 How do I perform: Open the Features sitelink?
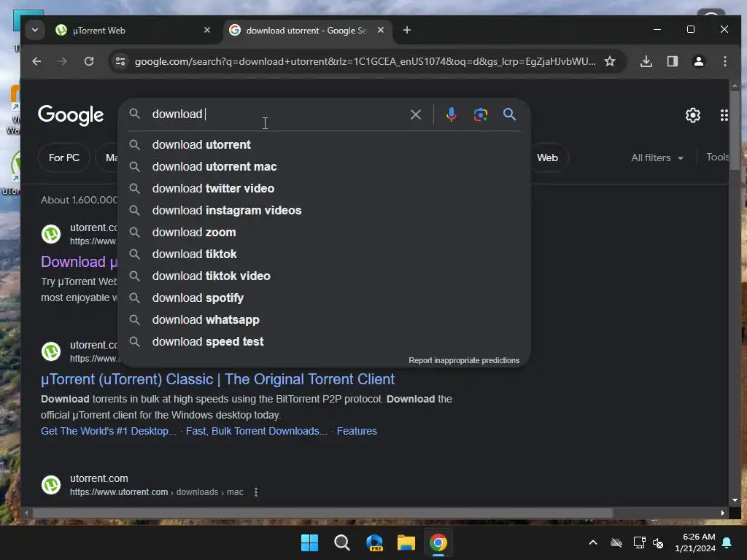(357, 431)
